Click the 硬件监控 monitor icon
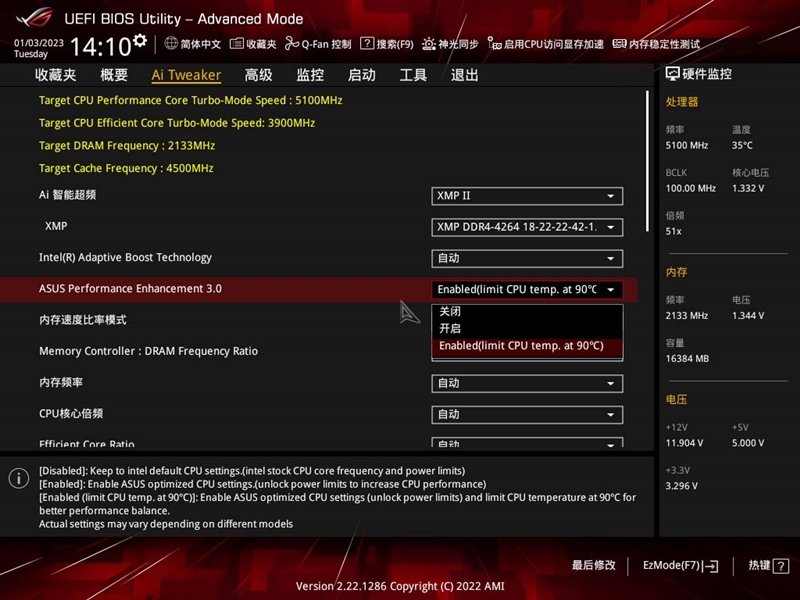Viewport: 800px width, 600px height. click(672, 74)
